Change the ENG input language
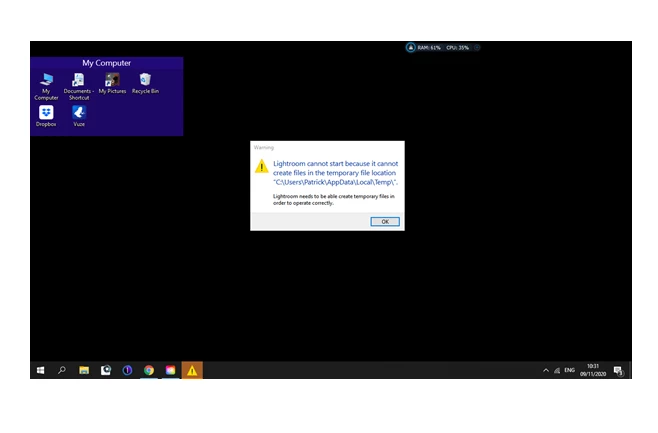Viewport: 658px width, 433px height. click(569, 370)
